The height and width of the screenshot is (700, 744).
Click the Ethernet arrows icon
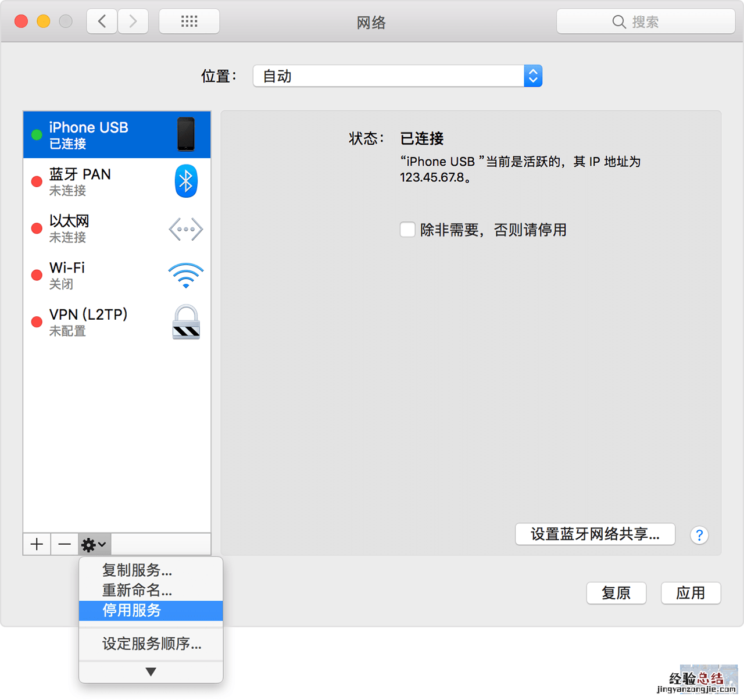click(x=186, y=229)
